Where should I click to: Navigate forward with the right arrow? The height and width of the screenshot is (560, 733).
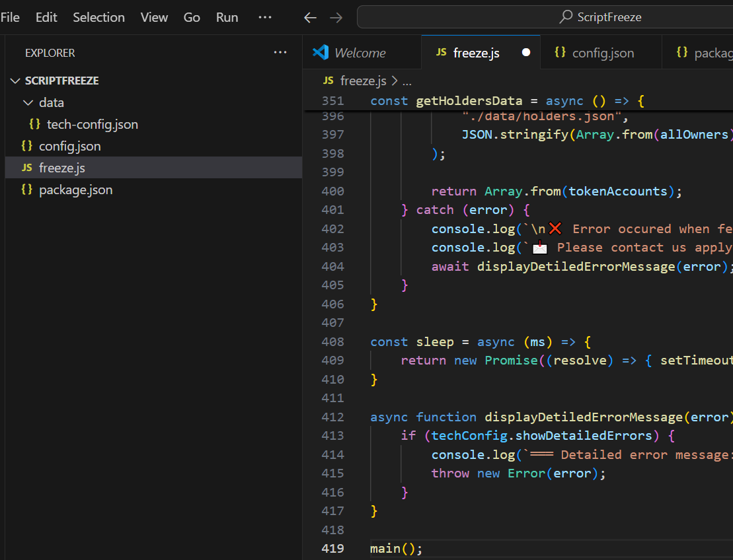coord(336,18)
